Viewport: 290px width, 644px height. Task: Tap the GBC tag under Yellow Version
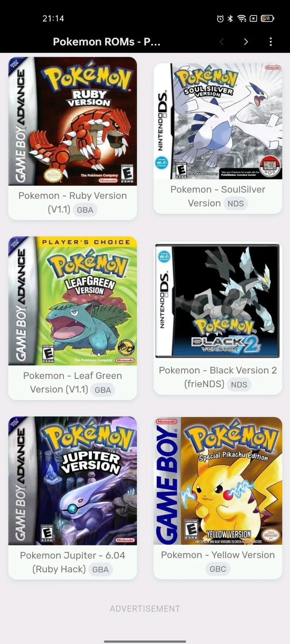click(218, 569)
